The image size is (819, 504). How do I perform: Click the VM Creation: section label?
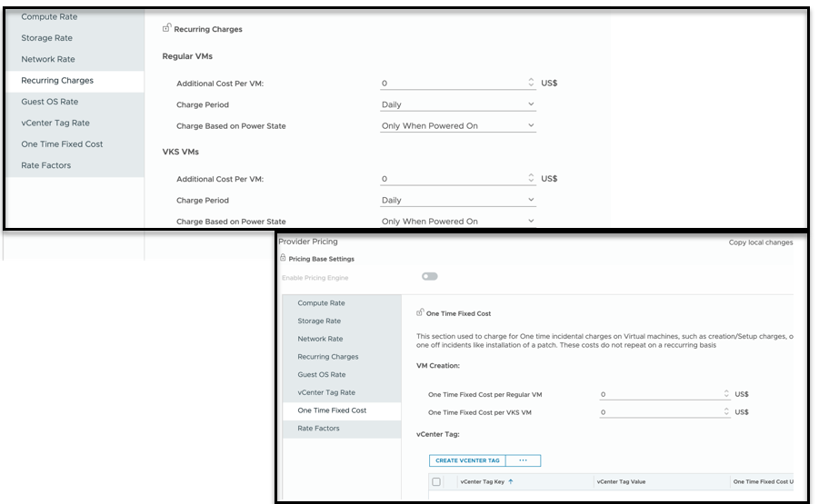(x=438, y=365)
